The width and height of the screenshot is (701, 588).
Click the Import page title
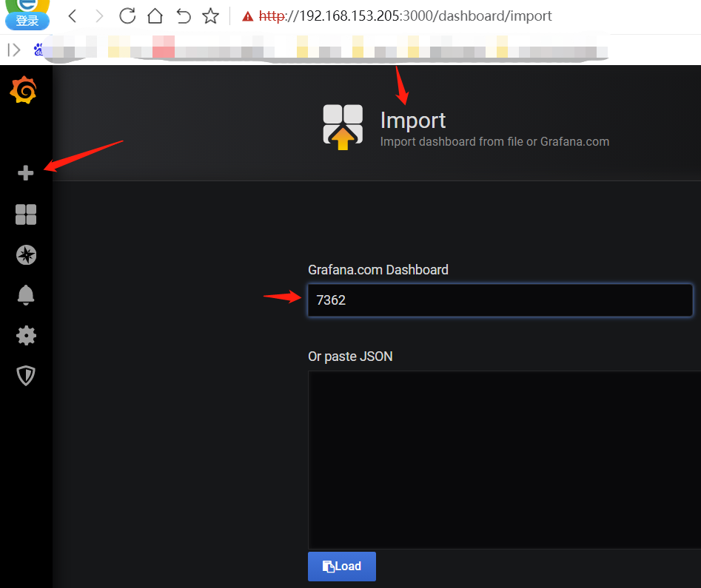[412, 121]
